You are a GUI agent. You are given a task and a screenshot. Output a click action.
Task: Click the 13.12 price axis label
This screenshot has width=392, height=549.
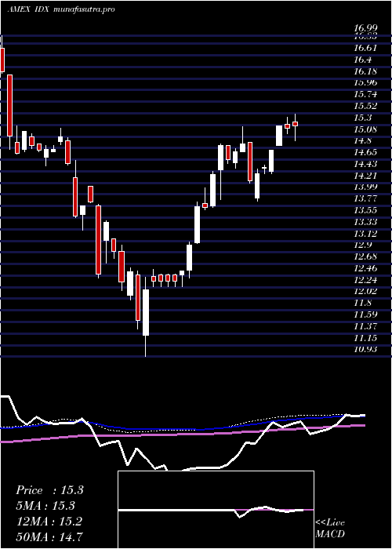point(365,233)
